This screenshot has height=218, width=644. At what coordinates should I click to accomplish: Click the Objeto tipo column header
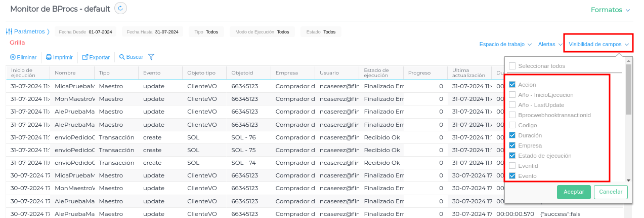pos(204,73)
